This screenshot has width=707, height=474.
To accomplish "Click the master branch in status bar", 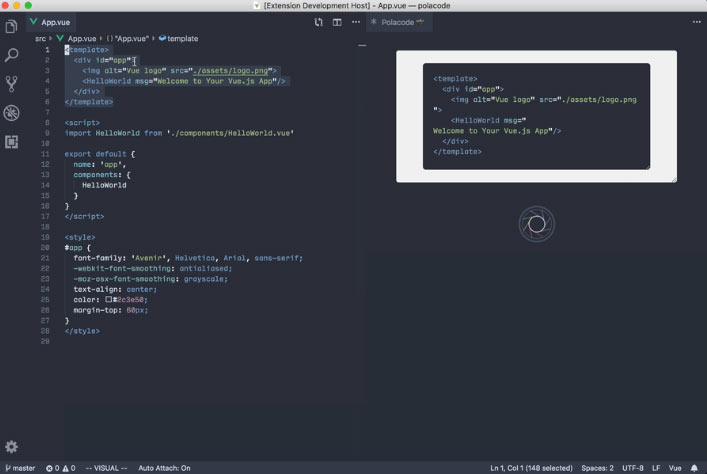I will pos(20,468).
